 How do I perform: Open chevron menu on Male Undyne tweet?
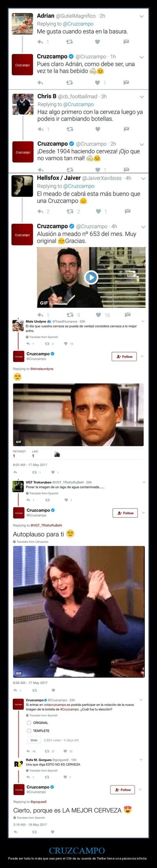(143, 321)
